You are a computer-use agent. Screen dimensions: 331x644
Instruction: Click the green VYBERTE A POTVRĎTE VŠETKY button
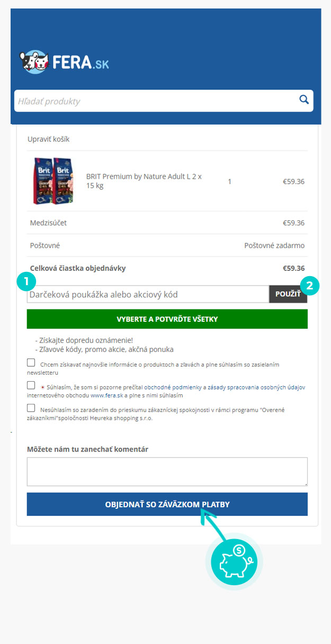coord(167,319)
